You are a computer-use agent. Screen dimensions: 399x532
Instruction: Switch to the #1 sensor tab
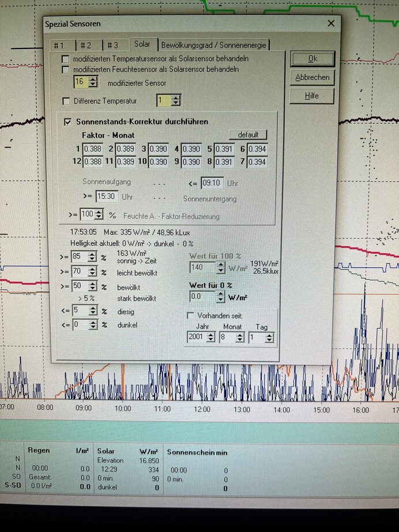[x=59, y=46]
